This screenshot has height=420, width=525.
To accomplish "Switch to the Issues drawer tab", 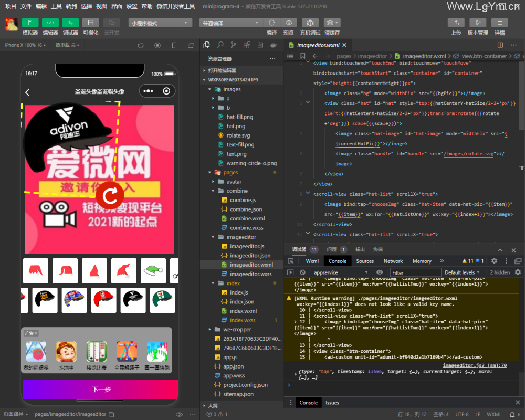I will [332, 403].
